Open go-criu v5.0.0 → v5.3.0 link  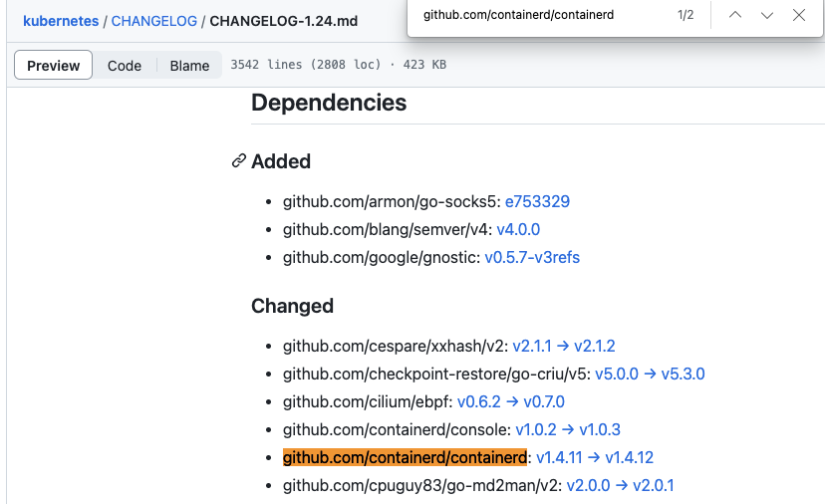tap(650, 375)
